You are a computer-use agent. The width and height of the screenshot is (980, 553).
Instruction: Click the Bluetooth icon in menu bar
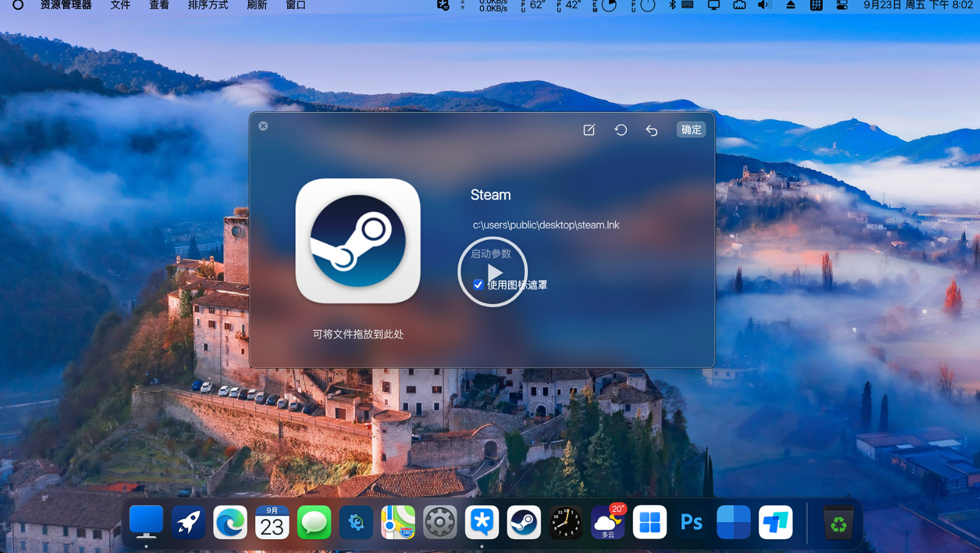(x=672, y=5)
